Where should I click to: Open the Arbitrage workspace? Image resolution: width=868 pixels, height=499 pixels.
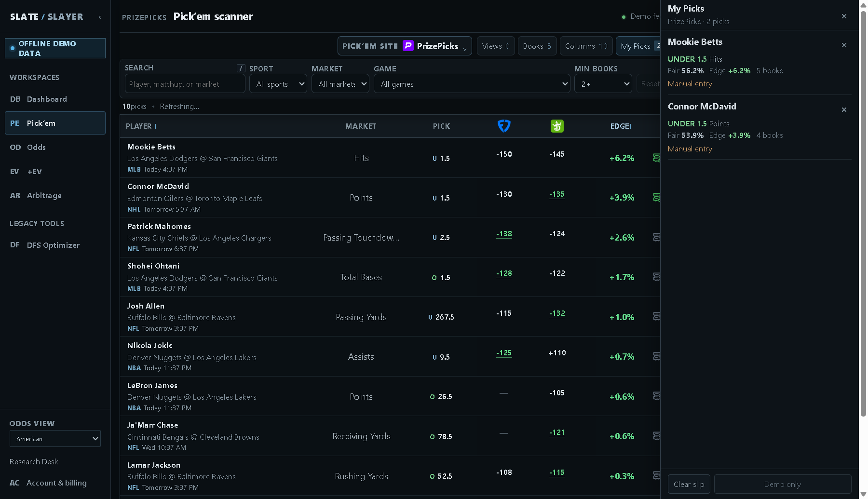tap(55, 195)
